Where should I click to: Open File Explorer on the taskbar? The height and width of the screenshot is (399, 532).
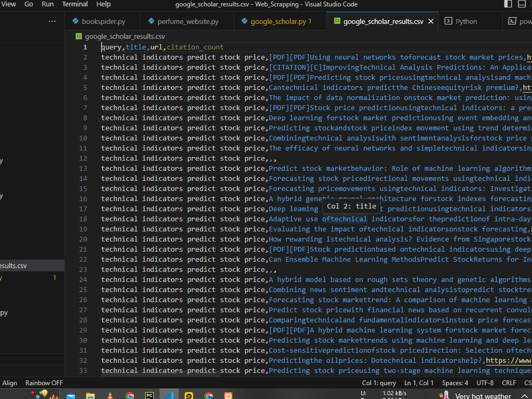[90, 395]
